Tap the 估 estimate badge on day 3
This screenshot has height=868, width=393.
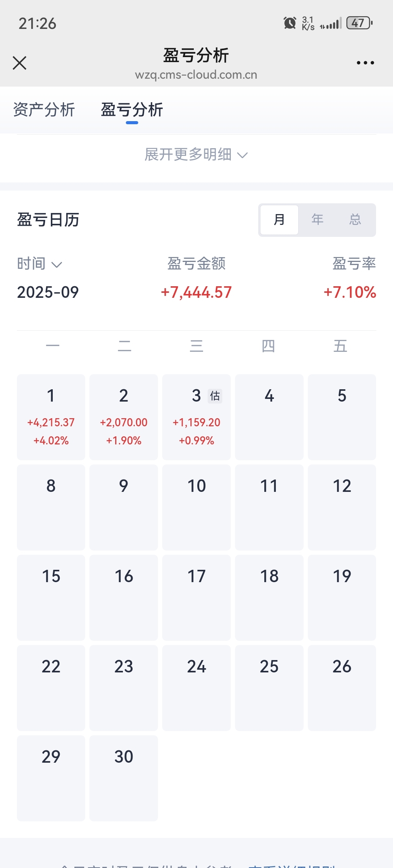[215, 396]
